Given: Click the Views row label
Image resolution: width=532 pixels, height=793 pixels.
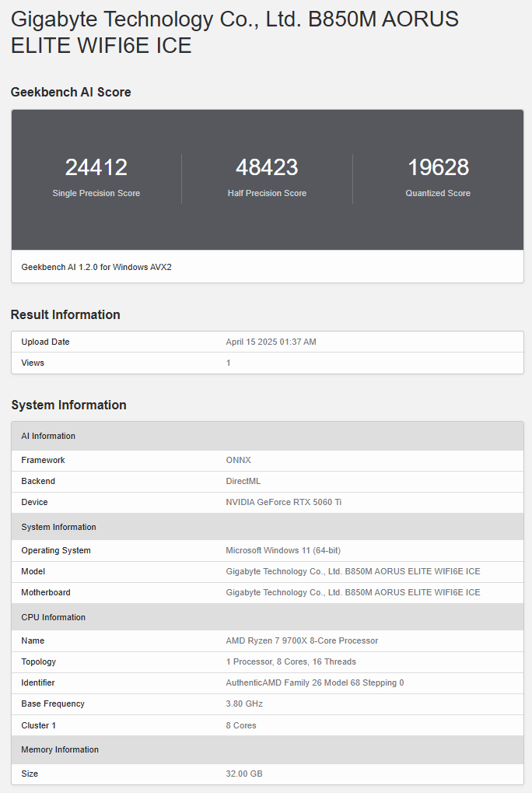Looking at the screenshot, I should click(33, 363).
